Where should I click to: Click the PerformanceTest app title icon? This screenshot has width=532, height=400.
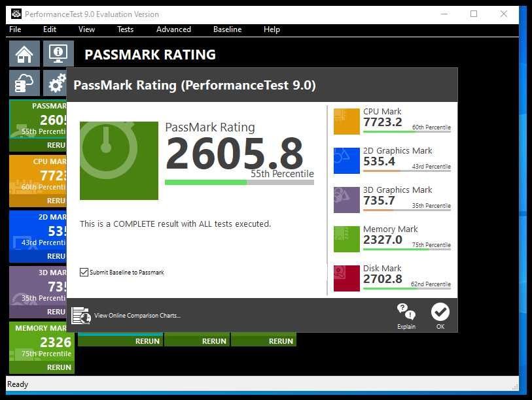coord(16,14)
